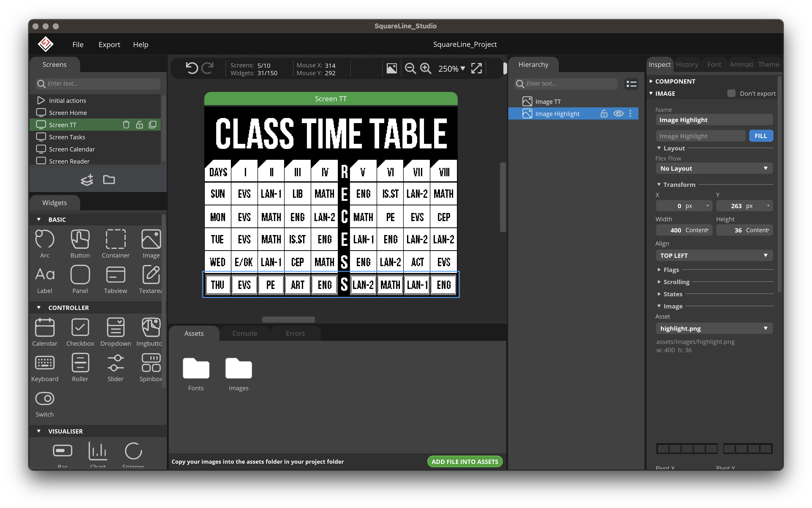Viewport: 812px width, 508px height.
Task: Click the Redo arrow icon
Action: [208, 68]
